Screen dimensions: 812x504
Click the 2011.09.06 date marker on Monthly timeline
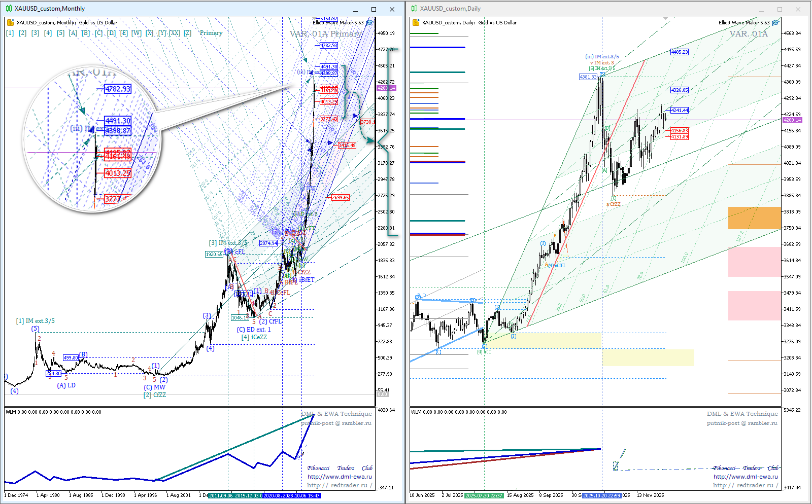(x=221, y=495)
